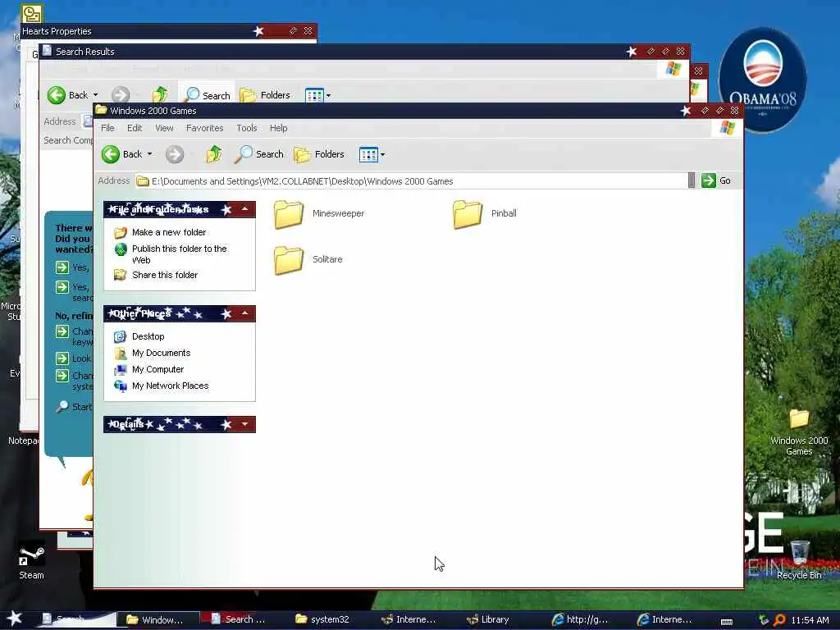Click Publish this folder to the Web

tap(180, 254)
